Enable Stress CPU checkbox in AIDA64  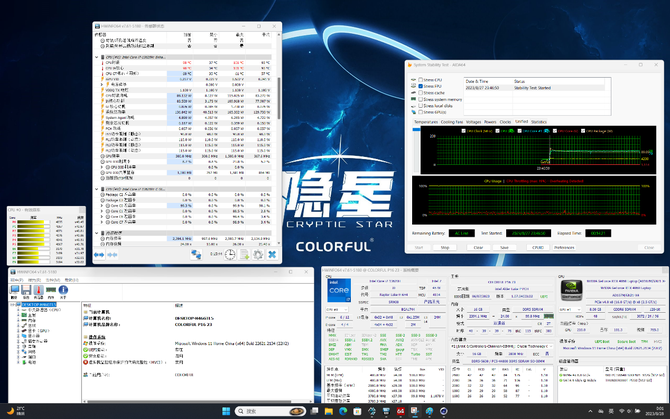click(x=420, y=80)
